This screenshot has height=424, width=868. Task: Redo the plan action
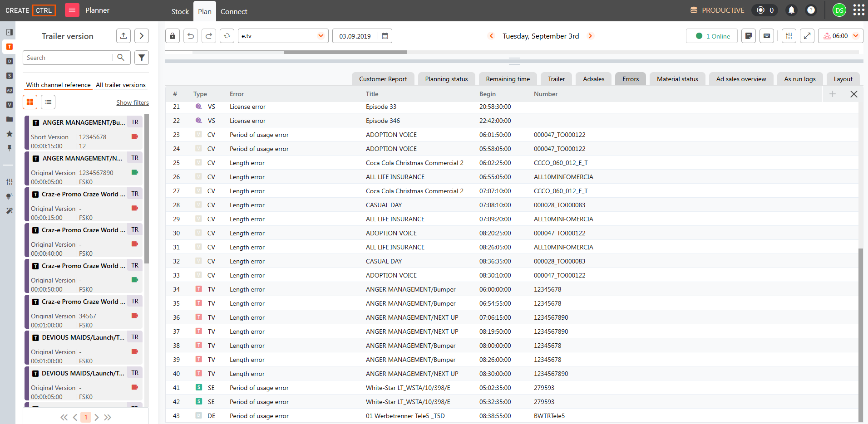pyautogui.click(x=209, y=36)
